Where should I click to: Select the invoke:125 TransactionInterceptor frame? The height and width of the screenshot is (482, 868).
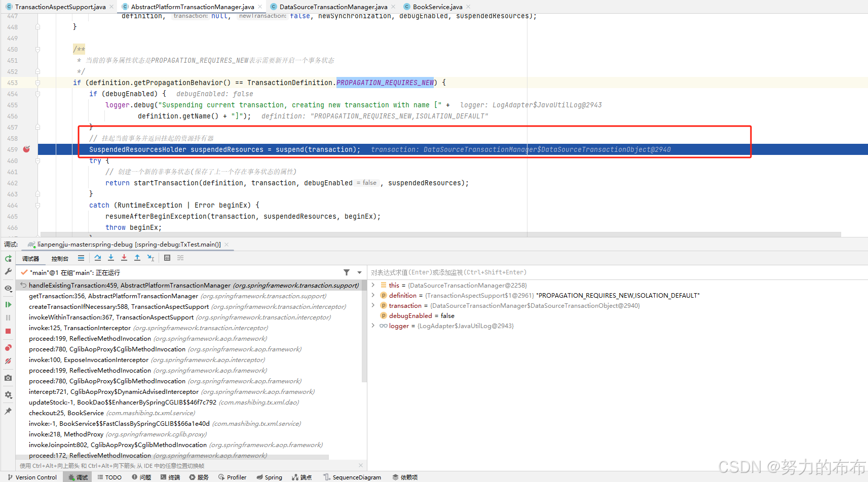pyautogui.click(x=188, y=328)
